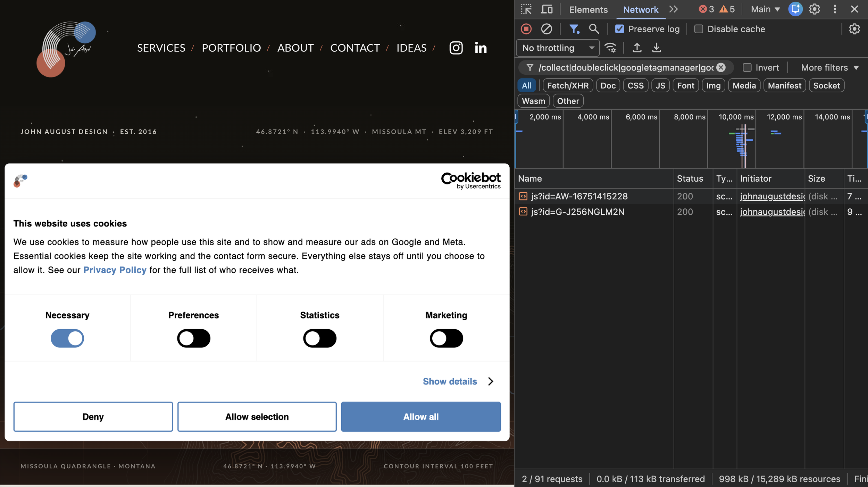Open the Instagram profile icon
Image resolution: width=868 pixels, height=487 pixels.
tap(456, 48)
